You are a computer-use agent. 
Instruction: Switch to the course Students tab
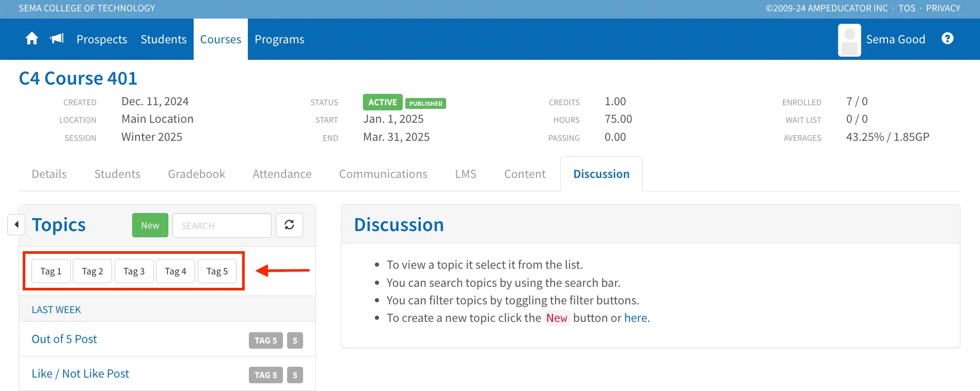(117, 174)
